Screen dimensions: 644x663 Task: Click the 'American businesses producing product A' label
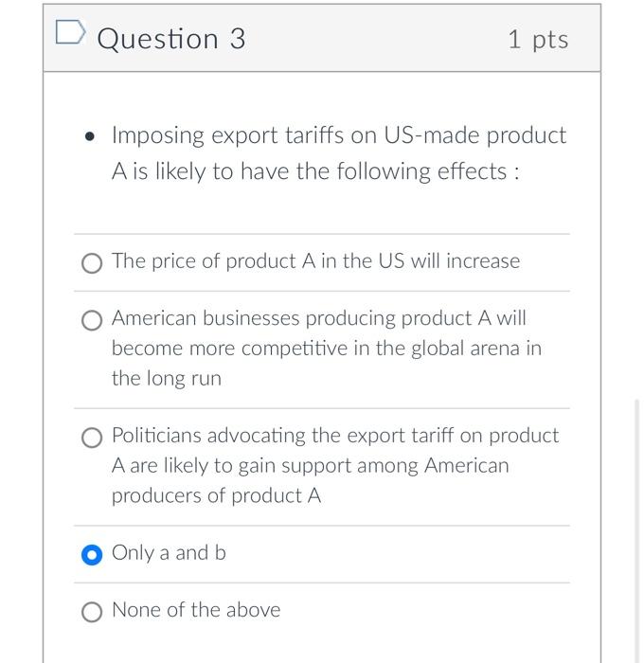(x=318, y=318)
